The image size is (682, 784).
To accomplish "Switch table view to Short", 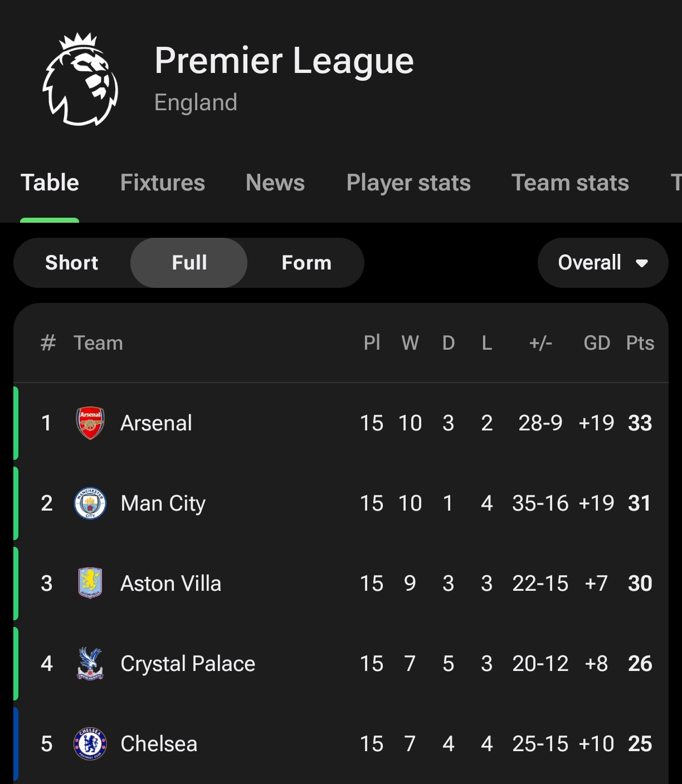I will 72,263.
